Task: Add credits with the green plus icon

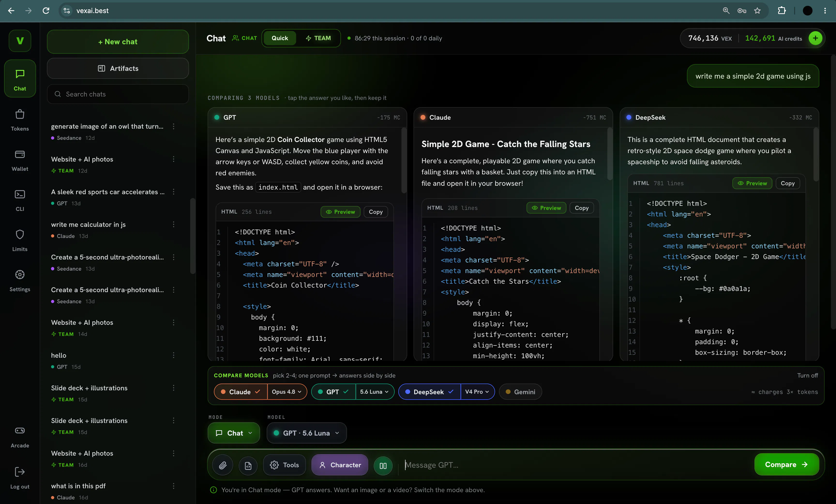Action: (815, 38)
